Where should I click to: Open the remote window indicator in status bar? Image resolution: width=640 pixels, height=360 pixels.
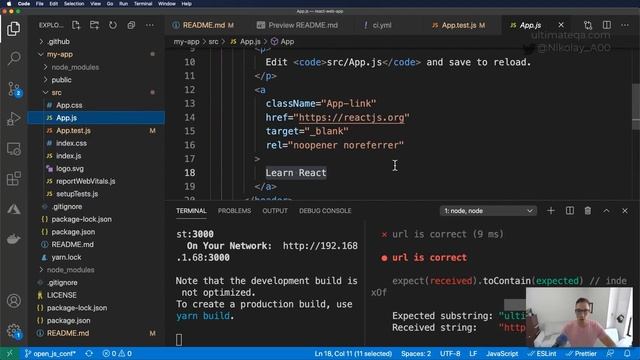click(9, 353)
